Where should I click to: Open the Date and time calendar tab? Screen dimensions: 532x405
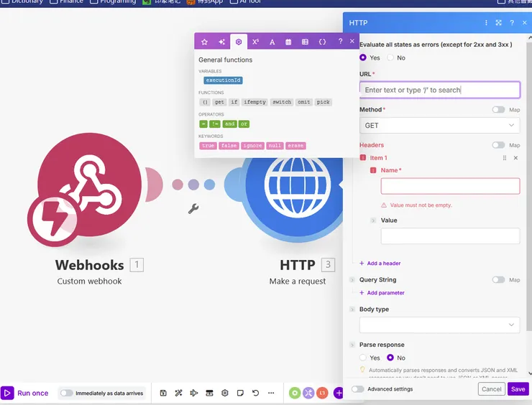tap(288, 42)
